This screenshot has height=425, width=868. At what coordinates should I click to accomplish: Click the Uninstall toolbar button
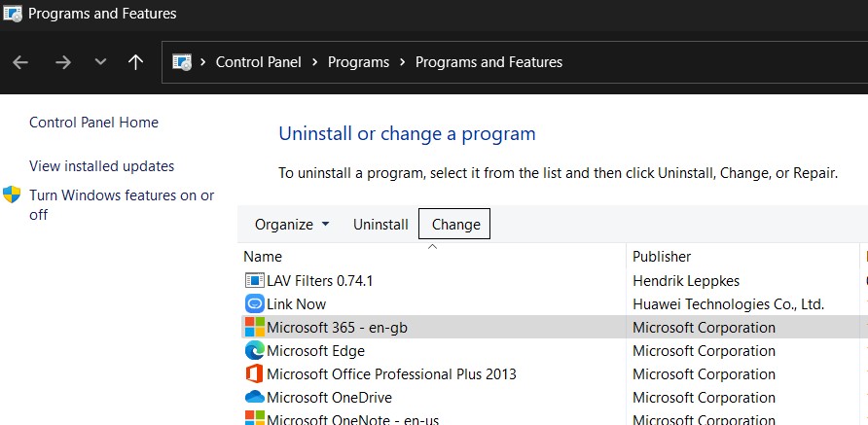coord(380,224)
